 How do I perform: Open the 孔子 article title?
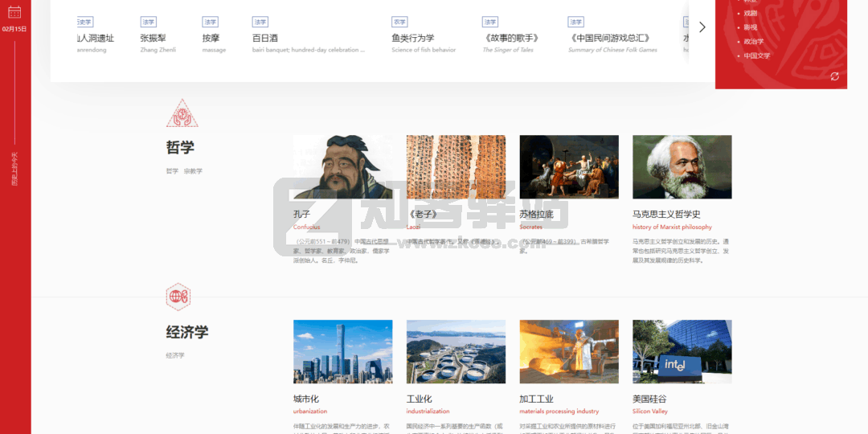301,215
